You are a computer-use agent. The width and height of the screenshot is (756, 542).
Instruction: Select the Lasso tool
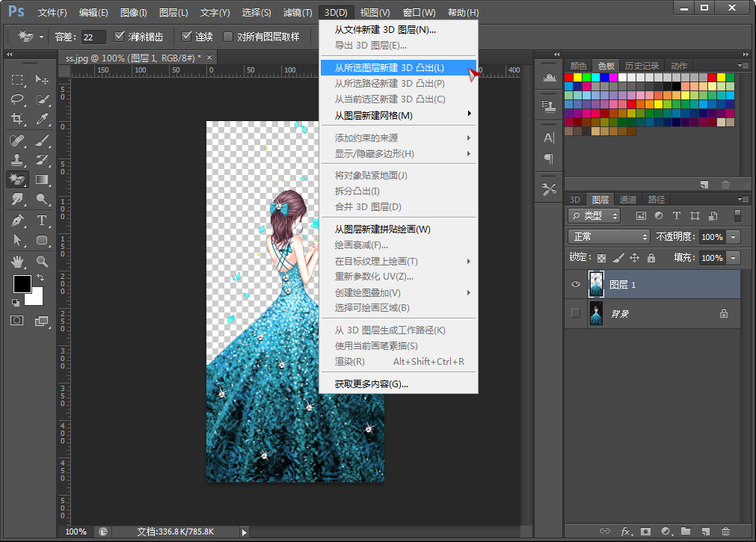click(x=17, y=99)
